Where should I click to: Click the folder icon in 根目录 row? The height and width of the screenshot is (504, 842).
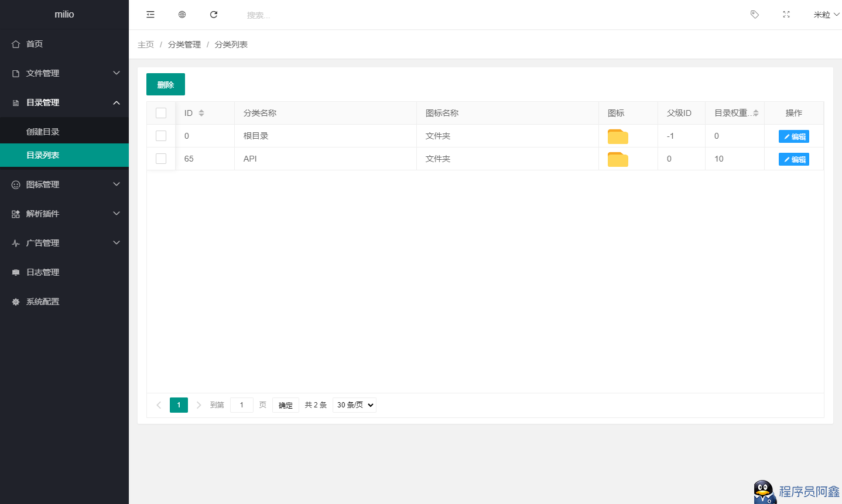618,136
